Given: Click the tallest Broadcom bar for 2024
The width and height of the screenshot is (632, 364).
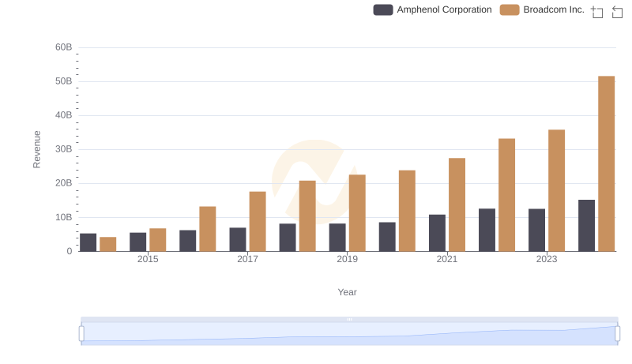Looking at the screenshot, I should click(x=606, y=163).
